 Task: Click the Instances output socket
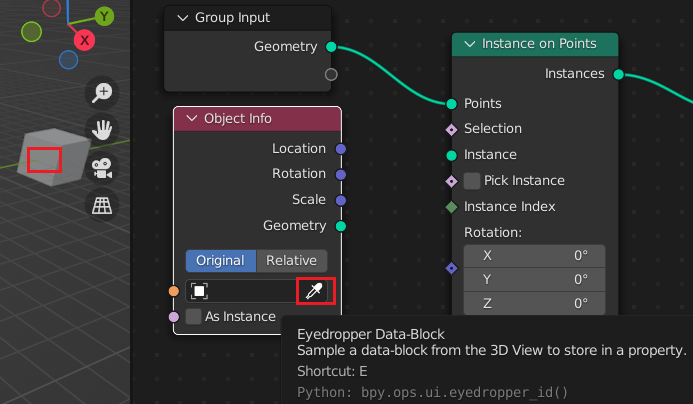click(x=618, y=74)
